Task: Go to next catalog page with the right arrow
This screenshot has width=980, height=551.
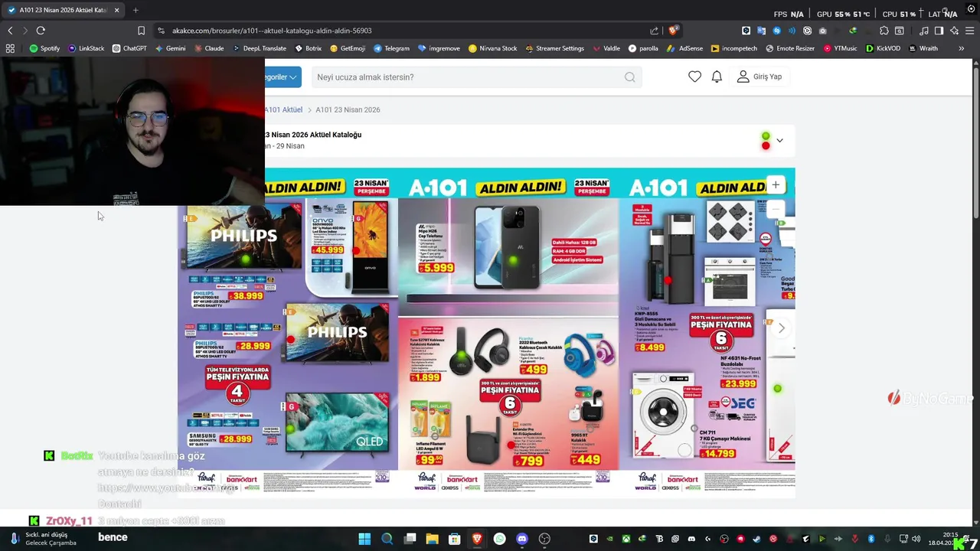Action: [781, 328]
